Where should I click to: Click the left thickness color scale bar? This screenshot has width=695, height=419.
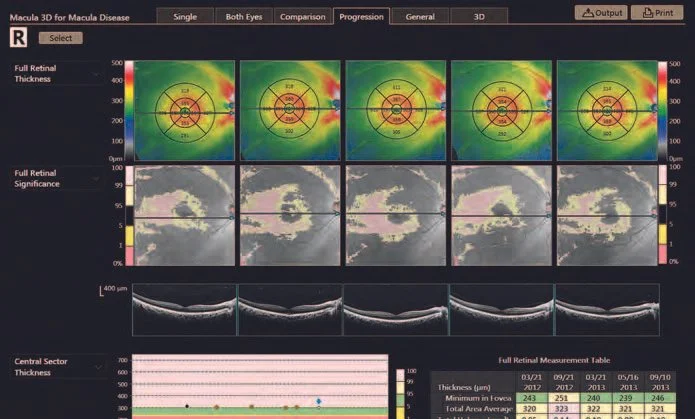(x=129, y=110)
